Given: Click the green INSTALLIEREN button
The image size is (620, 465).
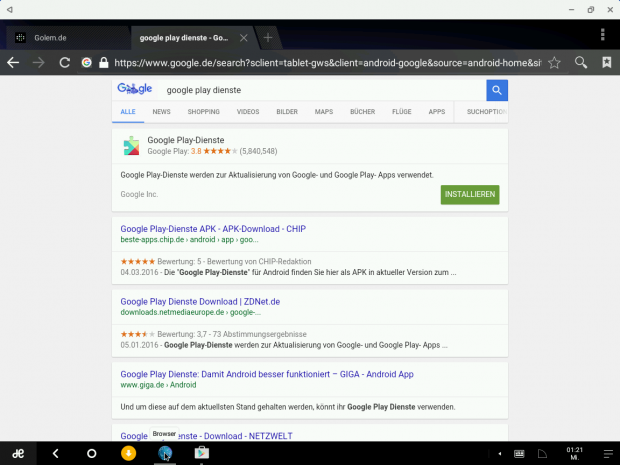Looking at the screenshot, I should [470, 195].
